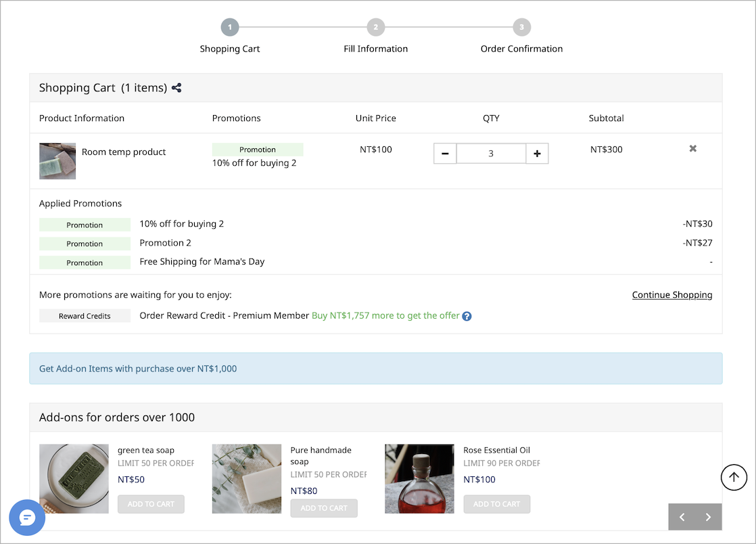Open Rose Essential Oil image
The height and width of the screenshot is (544, 756).
419,478
